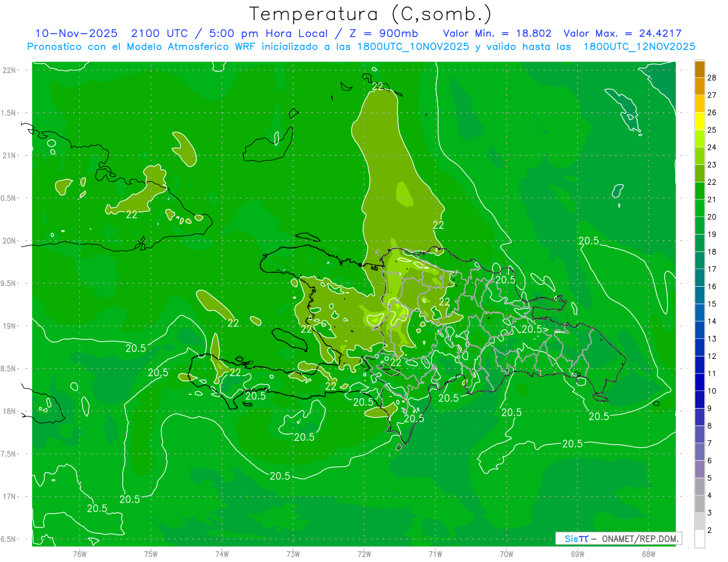728x562 pixels.
Task: Click the "75W" longitude axis label
Action: pos(151,554)
